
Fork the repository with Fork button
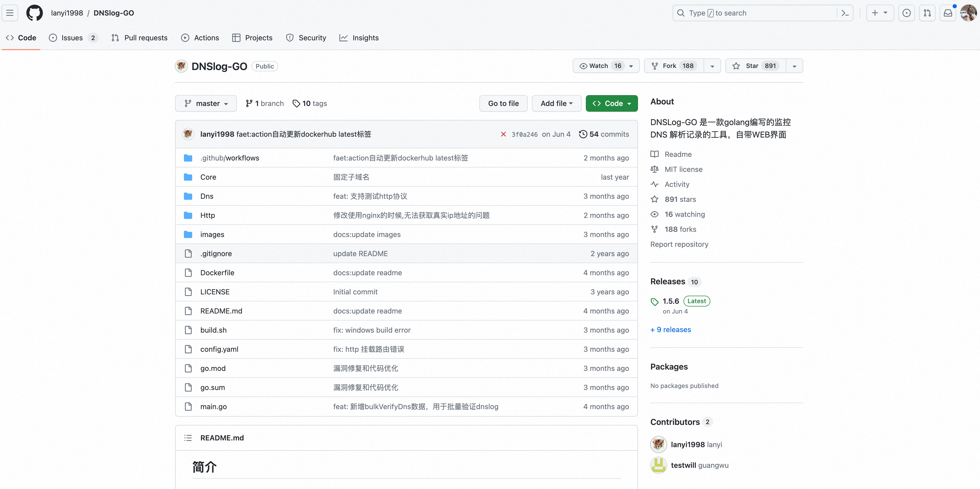(674, 66)
